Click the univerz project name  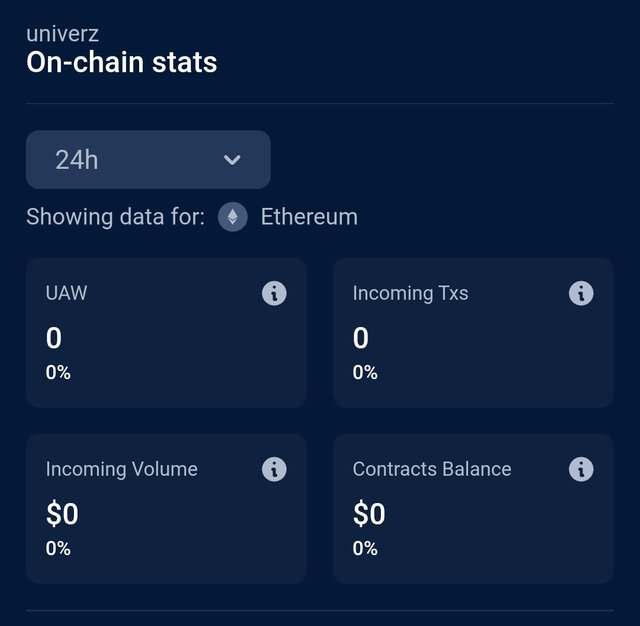tap(63, 34)
